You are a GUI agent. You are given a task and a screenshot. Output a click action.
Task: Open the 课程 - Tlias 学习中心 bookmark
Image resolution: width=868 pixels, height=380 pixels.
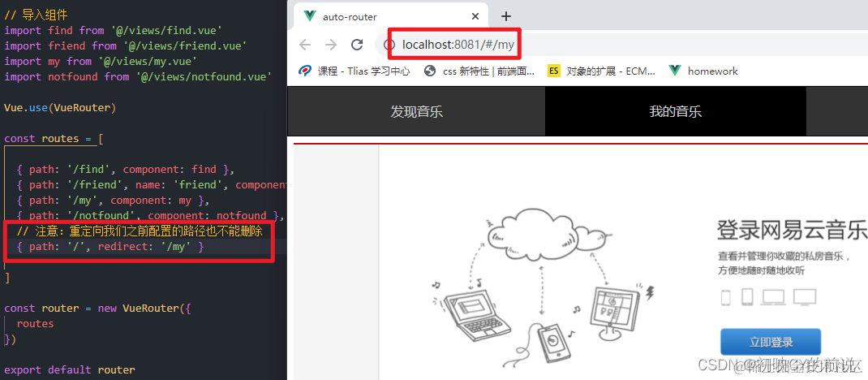(x=355, y=71)
